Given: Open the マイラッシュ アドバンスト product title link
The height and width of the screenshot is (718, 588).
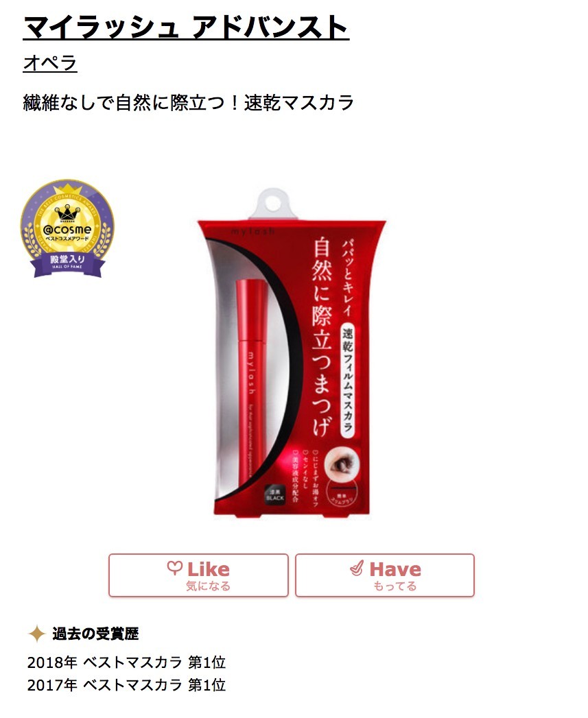Looking at the screenshot, I should coord(186,27).
